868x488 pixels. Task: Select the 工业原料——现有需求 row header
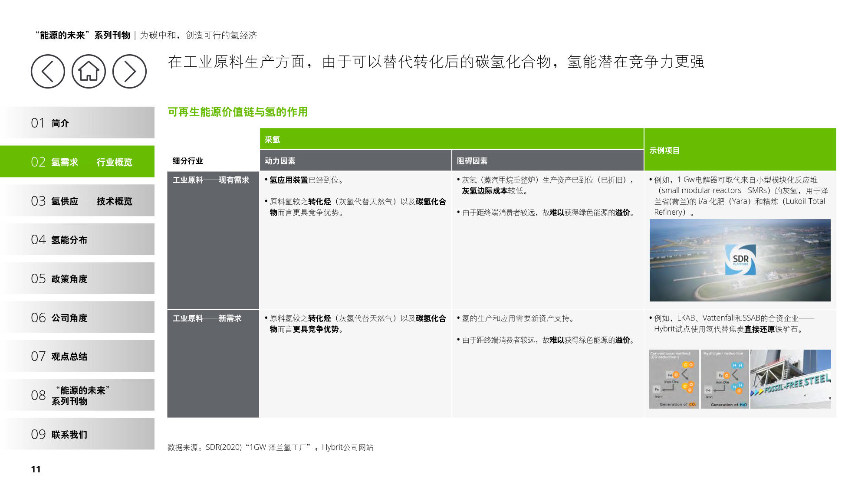click(213, 240)
